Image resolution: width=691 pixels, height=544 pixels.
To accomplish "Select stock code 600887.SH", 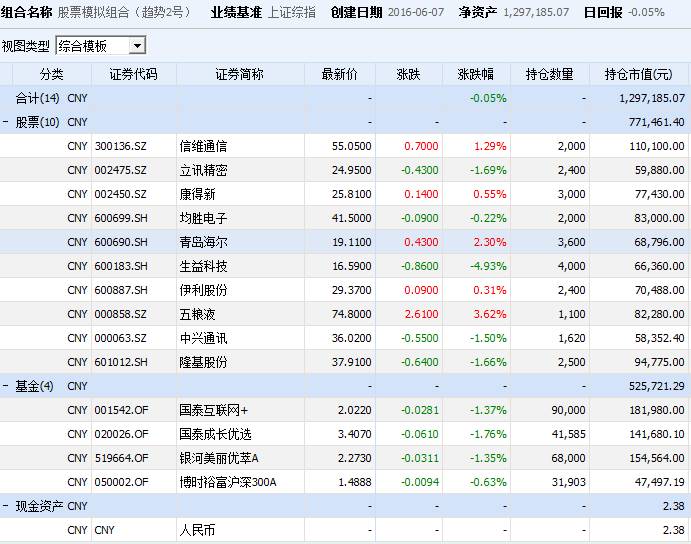I will [121, 290].
